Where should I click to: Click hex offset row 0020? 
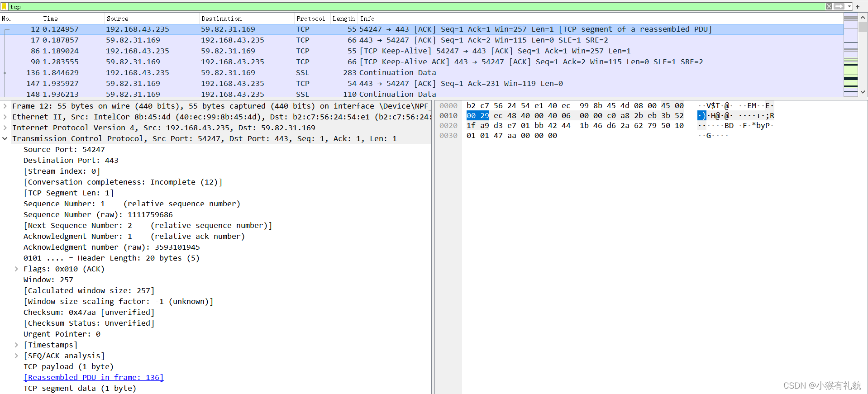pyautogui.click(x=448, y=125)
